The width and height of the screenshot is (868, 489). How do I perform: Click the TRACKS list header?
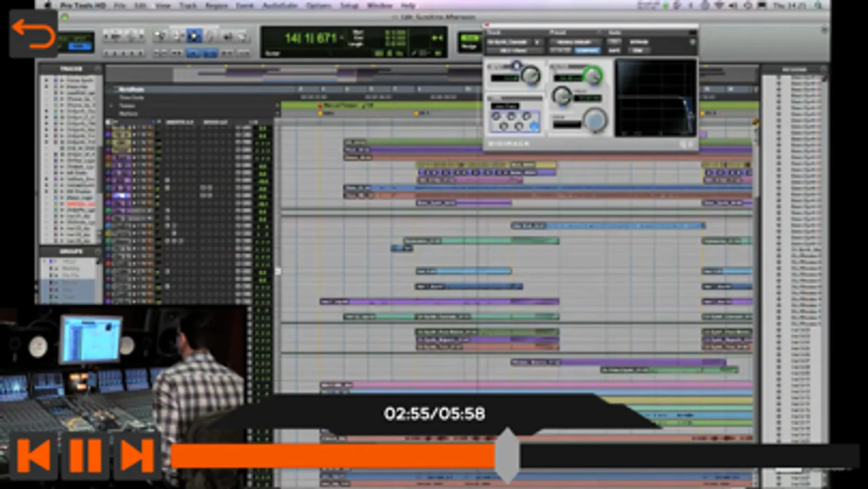[x=71, y=68]
